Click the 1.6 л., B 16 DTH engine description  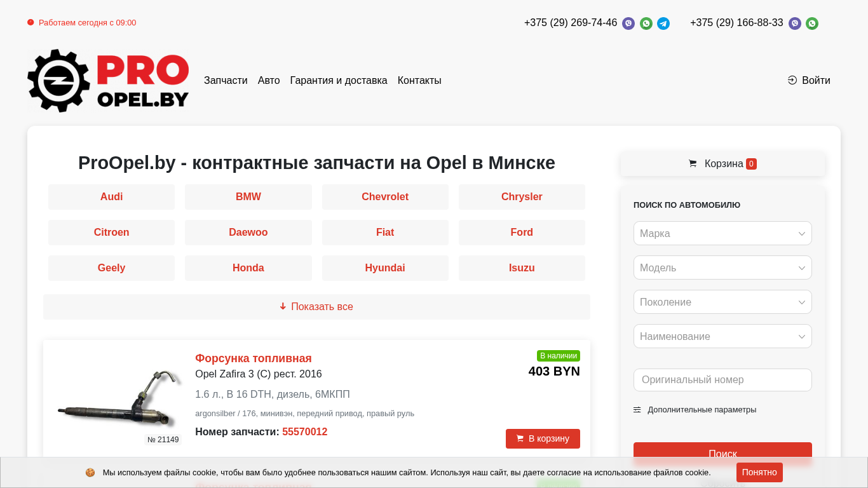(273, 395)
